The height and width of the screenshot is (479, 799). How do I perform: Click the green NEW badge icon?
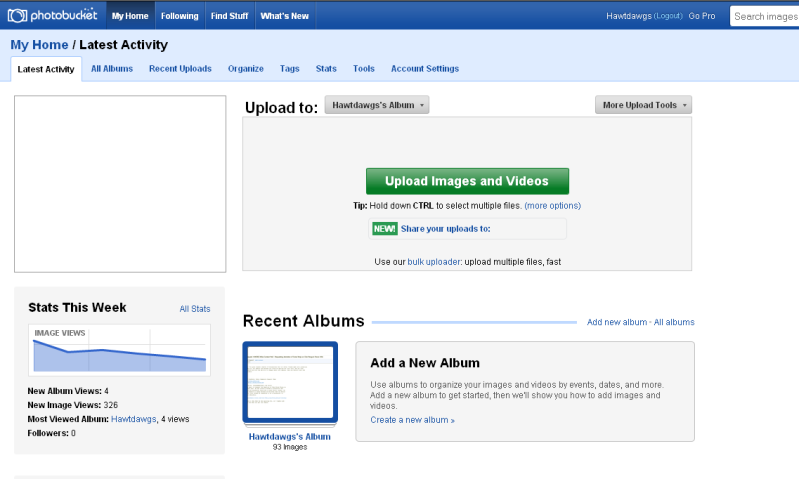tap(385, 228)
